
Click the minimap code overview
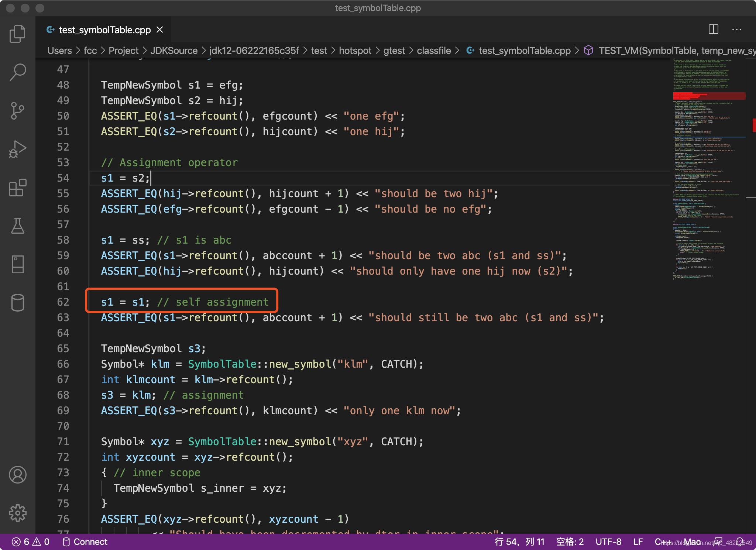pyautogui.click(x=708, y=170)
